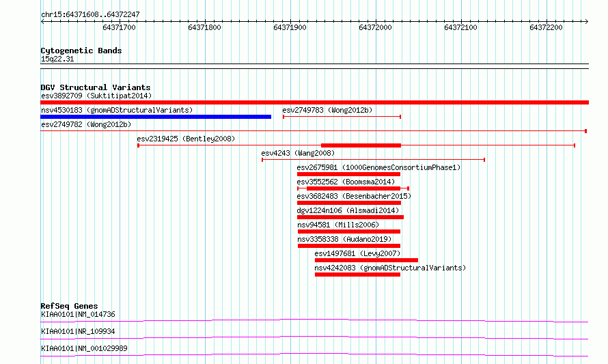Click ruler position 64371700
608x364 pixels.
[119, 27]
